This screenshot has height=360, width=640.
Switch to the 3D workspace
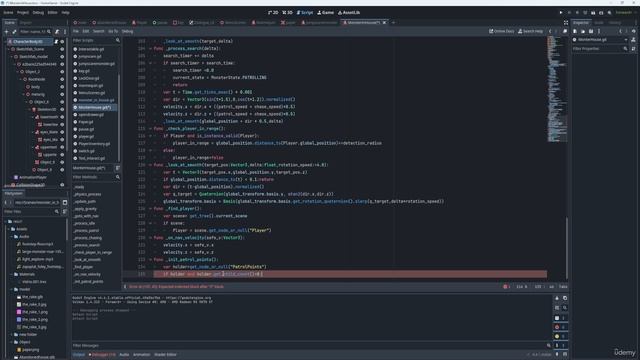tap(287, 13)
